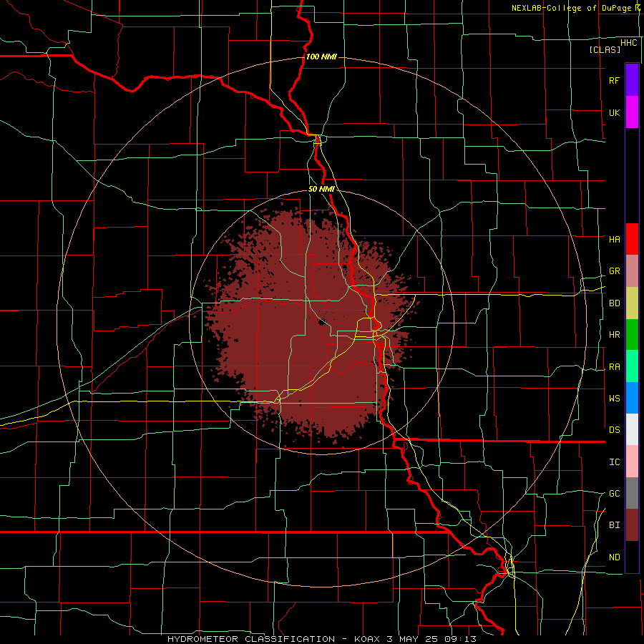
Task: Select the GR pink legend swatch
Action: [x=632, y=271]
